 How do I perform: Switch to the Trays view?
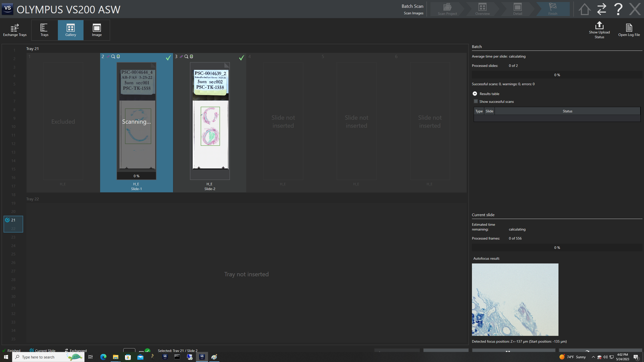pos(44,30)
